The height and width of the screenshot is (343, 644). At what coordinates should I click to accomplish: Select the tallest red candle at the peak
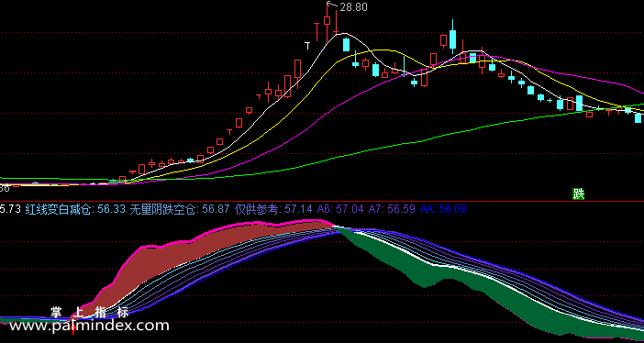(x=327, y=20)
